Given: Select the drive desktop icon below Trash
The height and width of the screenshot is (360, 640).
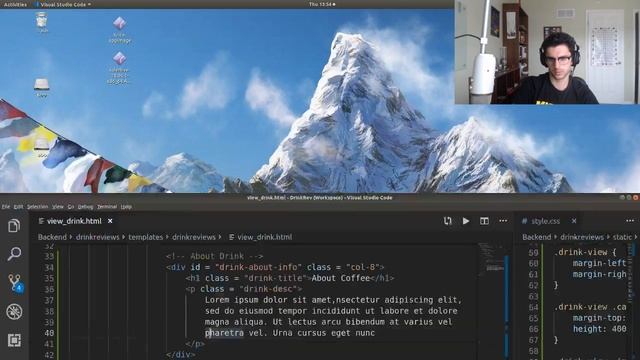Looking at the screenshot, I should click(42, 87).
